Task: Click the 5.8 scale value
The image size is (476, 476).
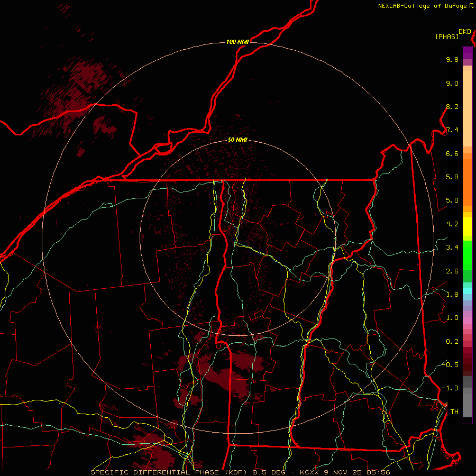Action: pyautogui.click(x=452, y=177)
